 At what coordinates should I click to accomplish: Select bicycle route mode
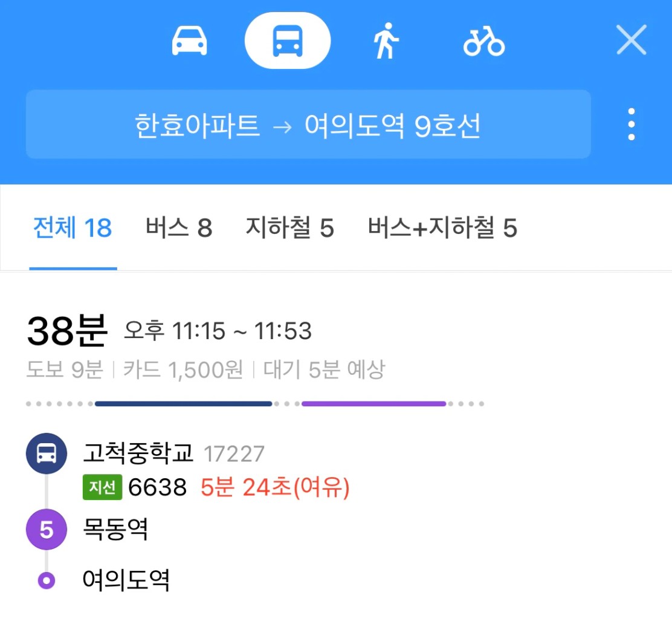pyautogui.click(x=484, y=41)
